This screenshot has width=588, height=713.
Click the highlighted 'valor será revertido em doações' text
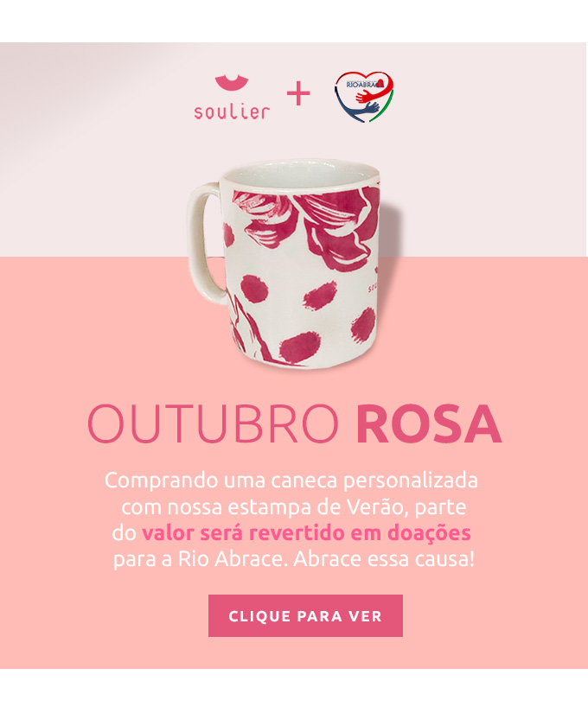point(306,533)
